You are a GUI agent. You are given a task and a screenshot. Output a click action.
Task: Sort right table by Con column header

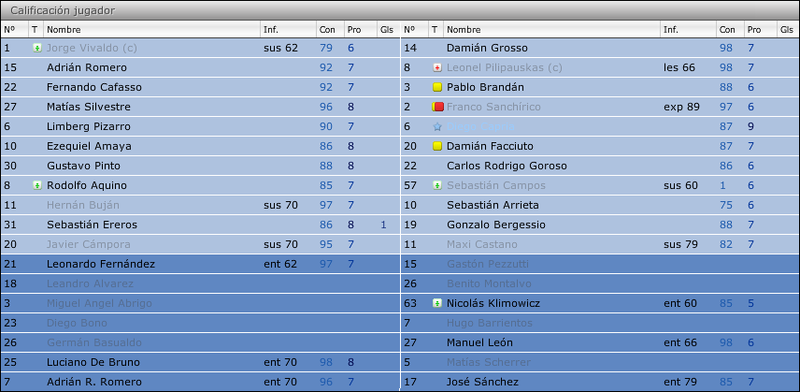pos(730,30)
